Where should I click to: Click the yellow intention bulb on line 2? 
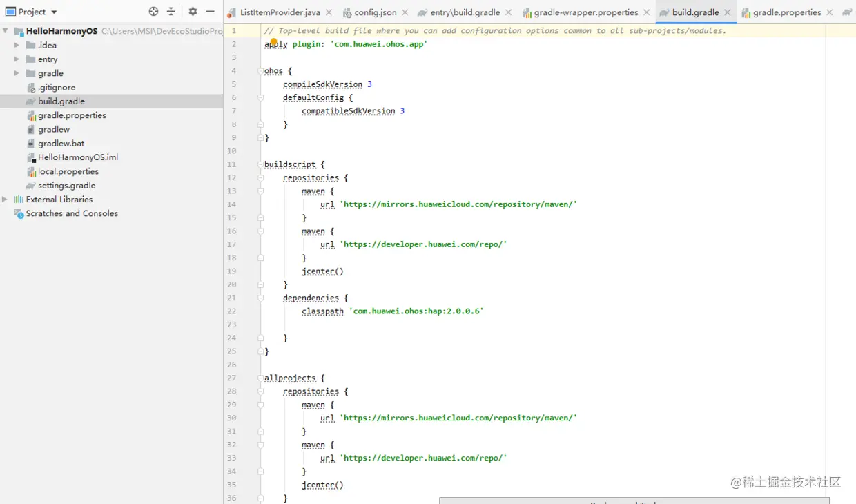click(273, 43)
